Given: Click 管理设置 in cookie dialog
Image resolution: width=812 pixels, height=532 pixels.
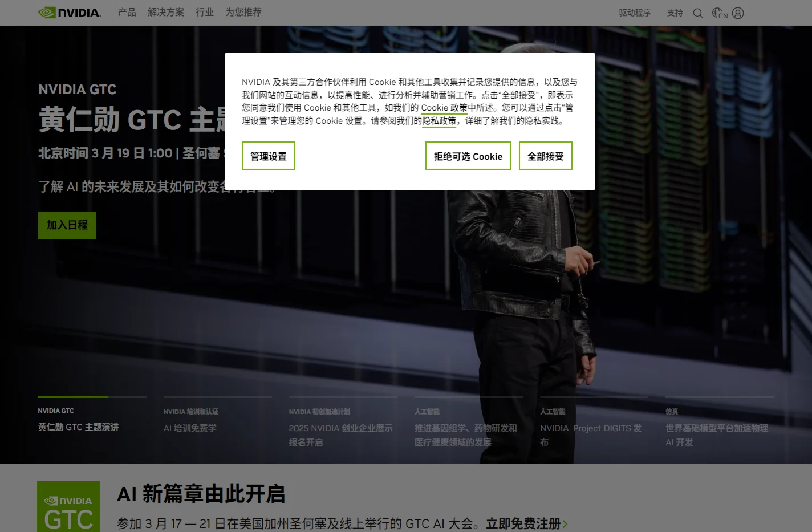Looking at the screenshot, I should click(x=269, y=156).
